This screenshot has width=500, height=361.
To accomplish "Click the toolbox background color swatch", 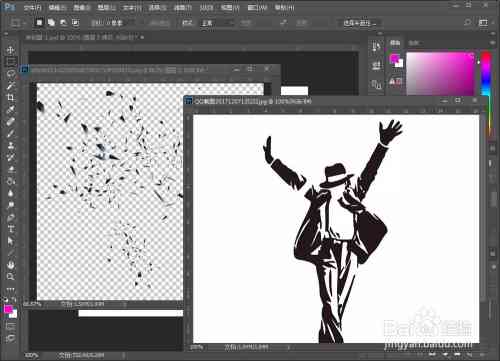I will coord(13,314).
